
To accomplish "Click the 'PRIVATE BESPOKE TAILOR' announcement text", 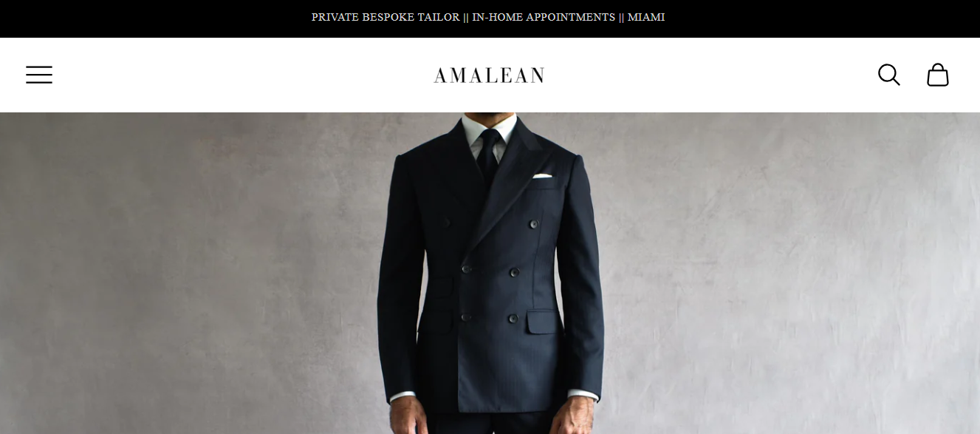I will click(x=386, y=17).
